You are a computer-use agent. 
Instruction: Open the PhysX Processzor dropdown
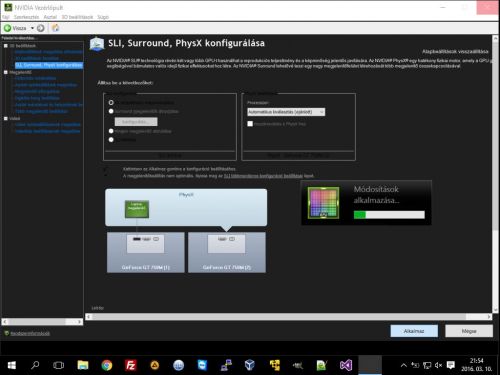coord(286,112)
